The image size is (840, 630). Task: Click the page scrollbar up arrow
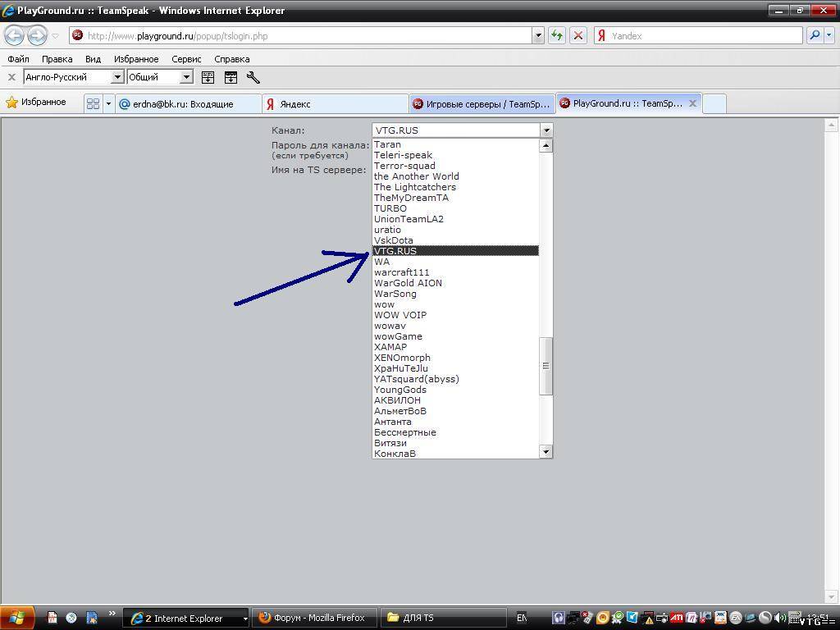coord(832,126)
